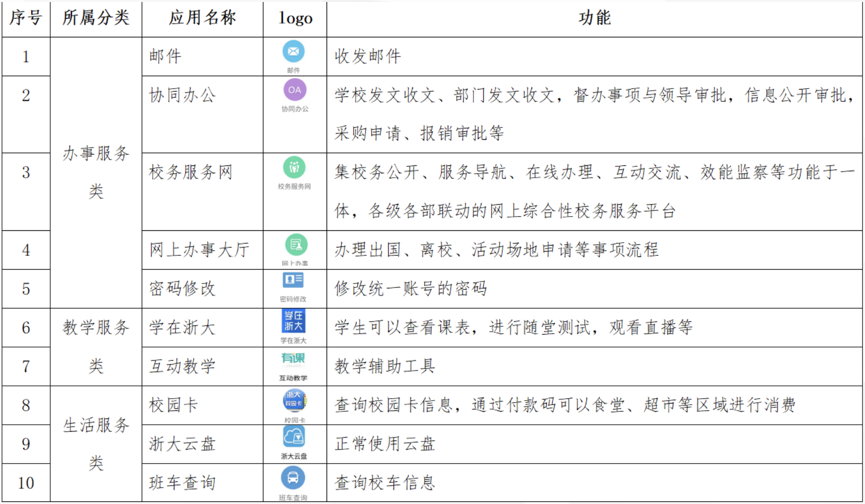Click the 浙大云盘 cloud icon
The image size is (865, 504).
coord(294,437)
